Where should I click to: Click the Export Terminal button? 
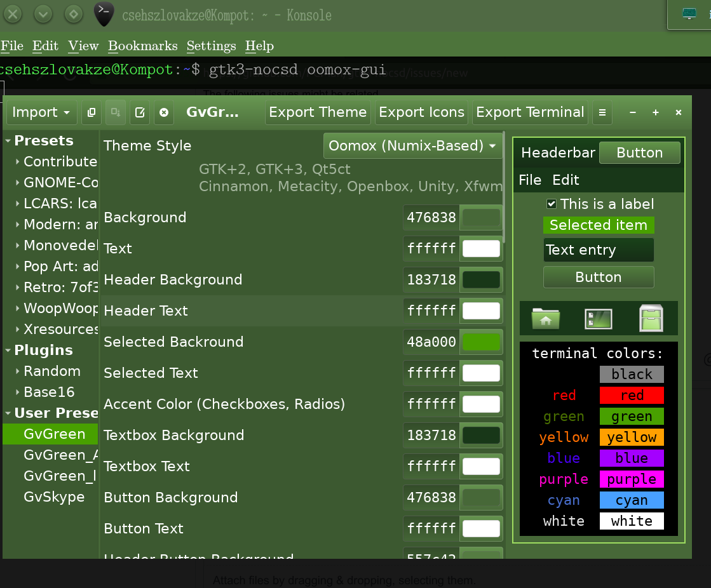pyautogui.click(x=530, y=112)
